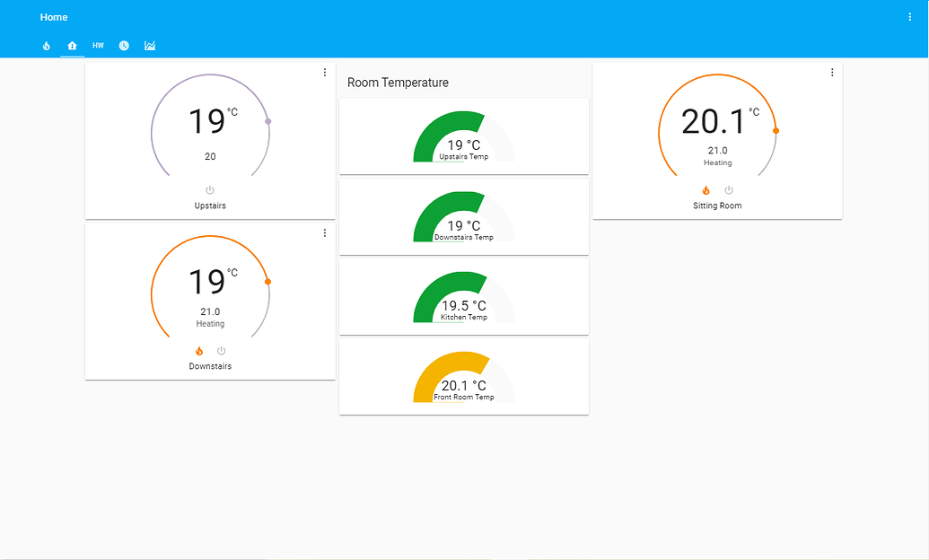Switch to the HW tab
This screenshot has height=560, width=929.
click(x=98, y=45)
